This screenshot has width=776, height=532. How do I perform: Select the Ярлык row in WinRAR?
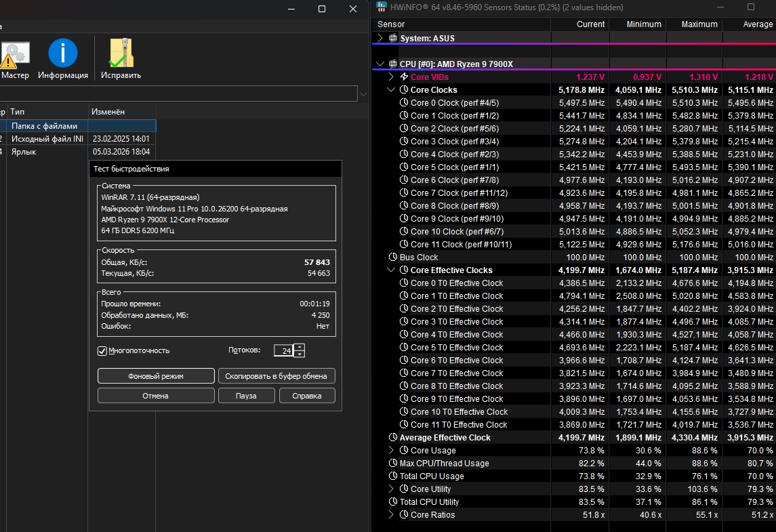[78, 151]
